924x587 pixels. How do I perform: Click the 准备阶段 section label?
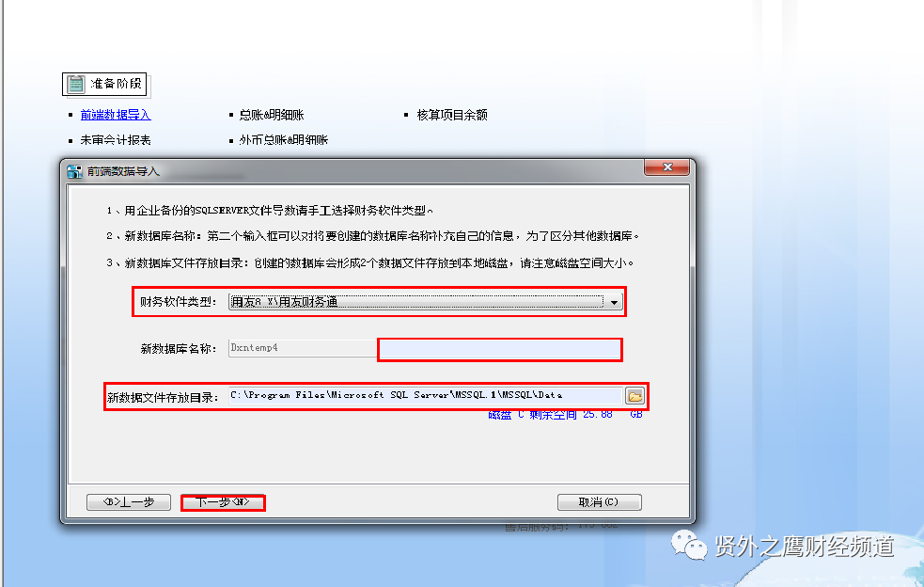pos(117,84)
